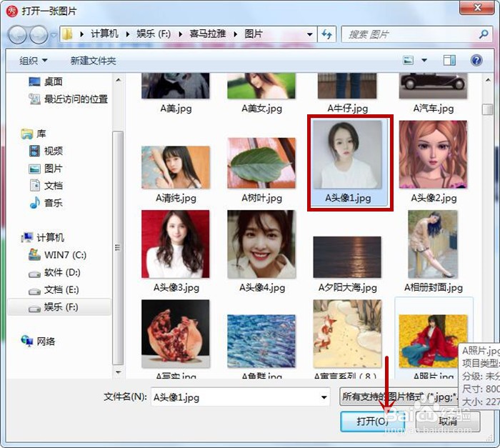Expand the file name combo box dropdown
This screenshot has width=500, height=448.
pos(324,397)
